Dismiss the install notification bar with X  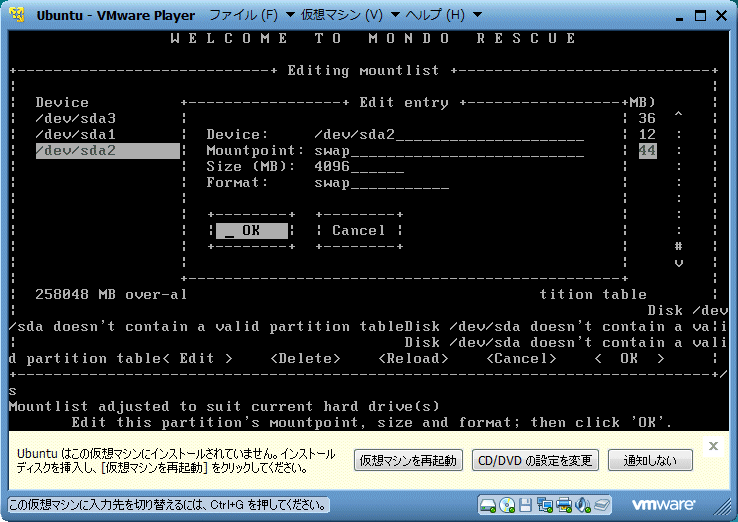(x=713, y=446)
